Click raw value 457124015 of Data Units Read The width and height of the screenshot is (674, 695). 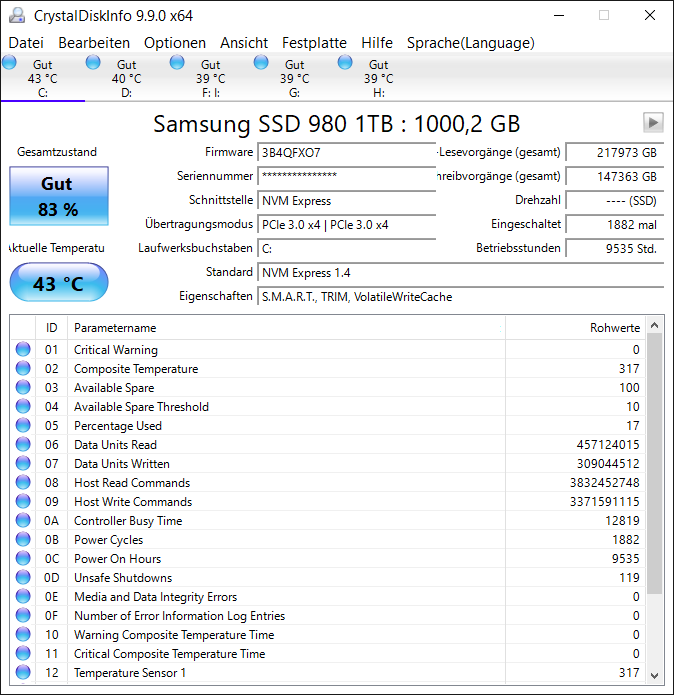[608, 445]
